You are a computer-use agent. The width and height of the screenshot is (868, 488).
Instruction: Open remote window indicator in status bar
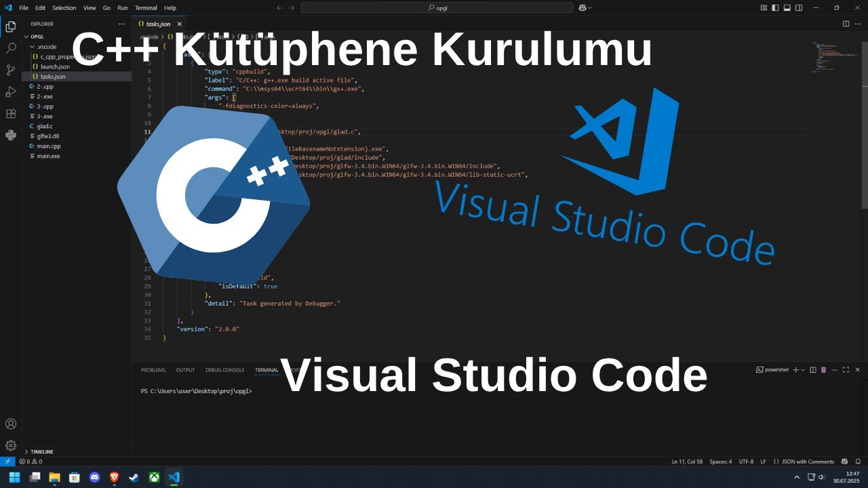[7, 462]
